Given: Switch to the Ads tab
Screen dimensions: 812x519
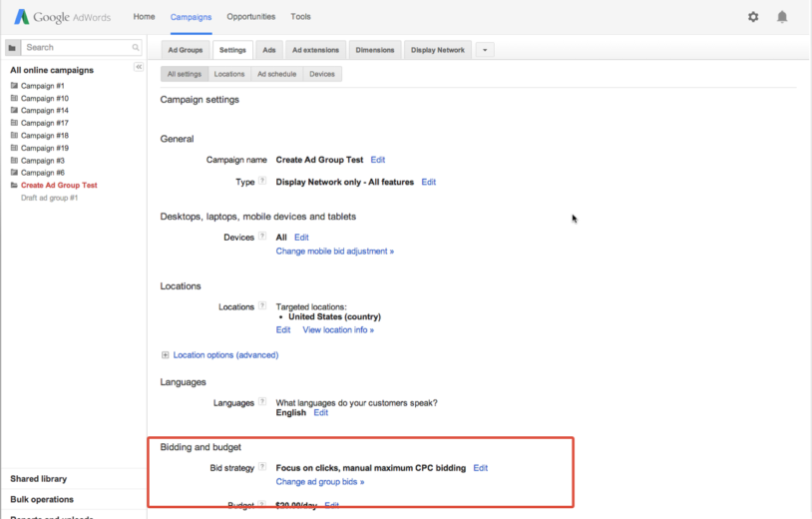Looking at the screenshot, I should [269, 50].
